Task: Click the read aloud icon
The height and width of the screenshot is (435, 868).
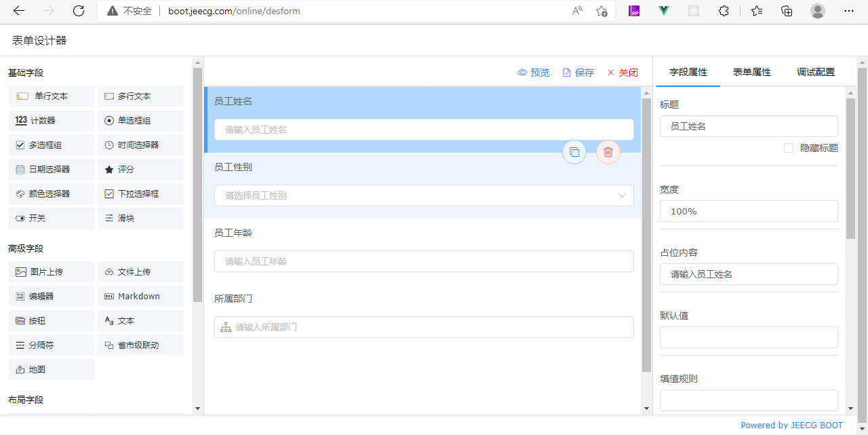Action: (x=577, y=11)
